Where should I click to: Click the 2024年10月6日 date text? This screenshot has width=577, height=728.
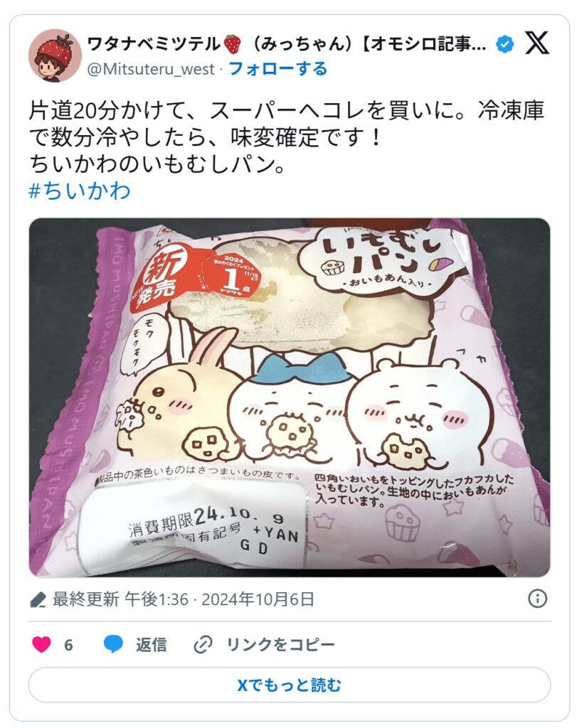click(258, 599)
